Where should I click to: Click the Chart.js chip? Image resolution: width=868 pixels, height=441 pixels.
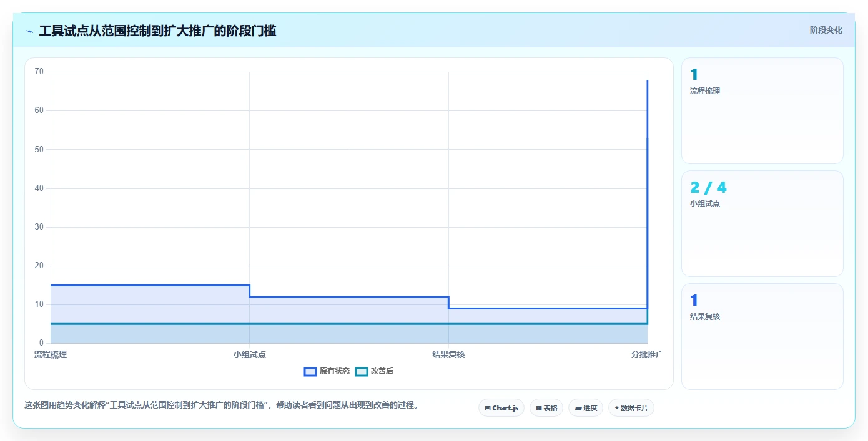501,408
